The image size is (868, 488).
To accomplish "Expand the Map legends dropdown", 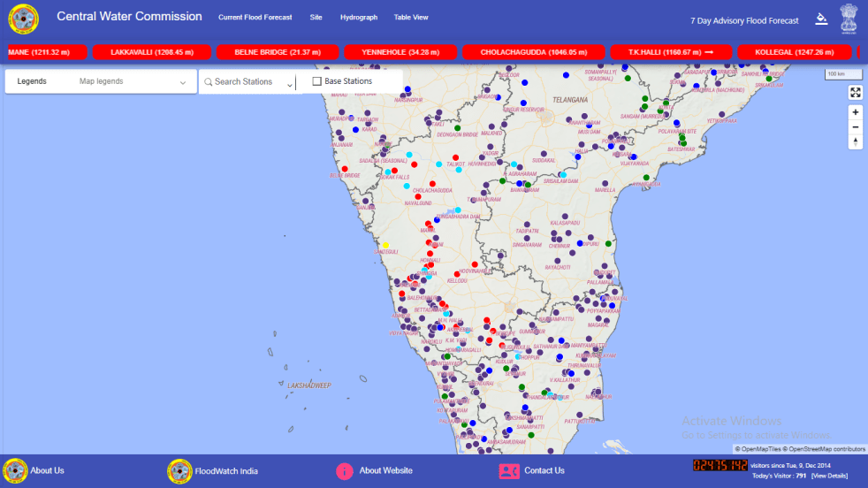I will pos(183,82).
